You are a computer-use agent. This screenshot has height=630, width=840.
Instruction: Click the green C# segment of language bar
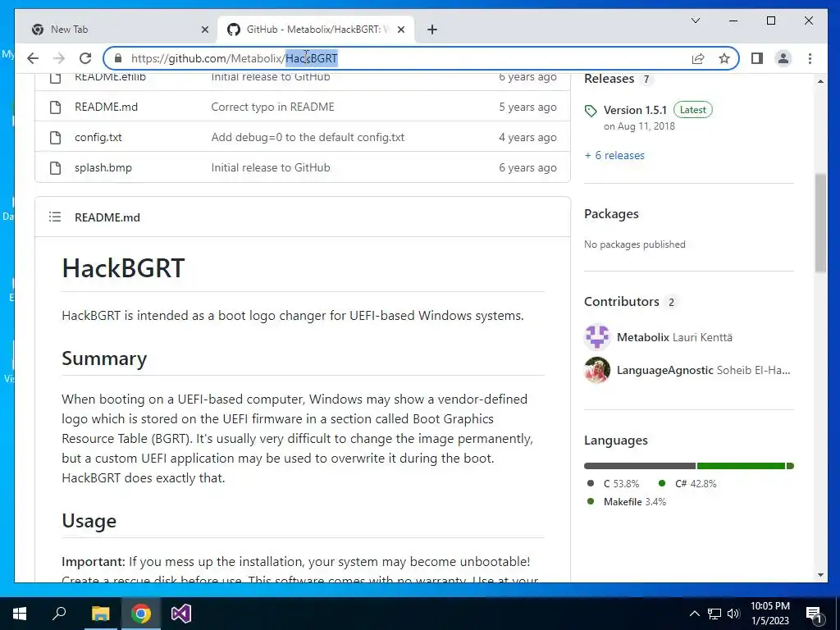741,466
